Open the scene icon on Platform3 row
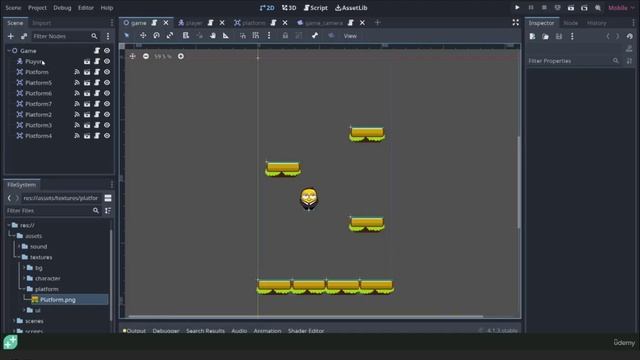Viewport: 640px width, 360px height. 87,125
